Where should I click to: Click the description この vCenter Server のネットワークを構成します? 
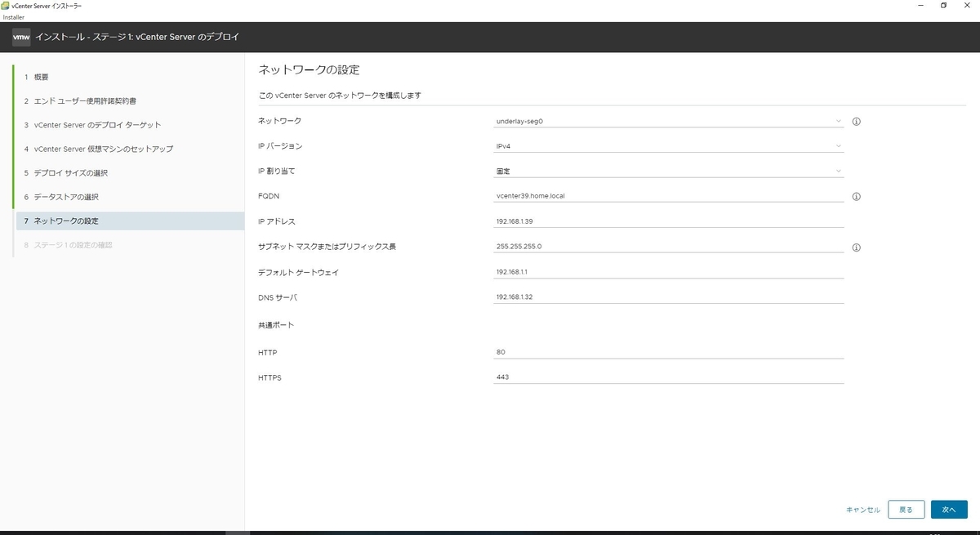pyautogui.click(x=340, y=96)
